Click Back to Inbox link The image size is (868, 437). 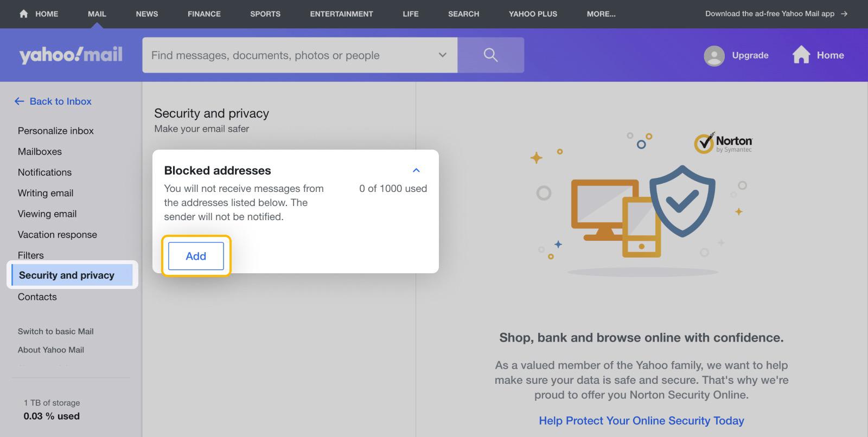click(x=60, y=101)
